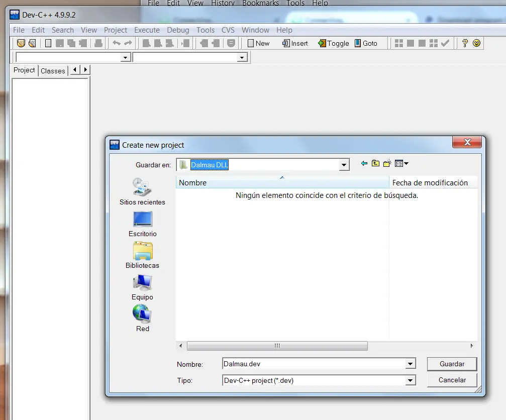Sort by Nombre column header
The image size is (506, 420).
click(x=282, y=182)
